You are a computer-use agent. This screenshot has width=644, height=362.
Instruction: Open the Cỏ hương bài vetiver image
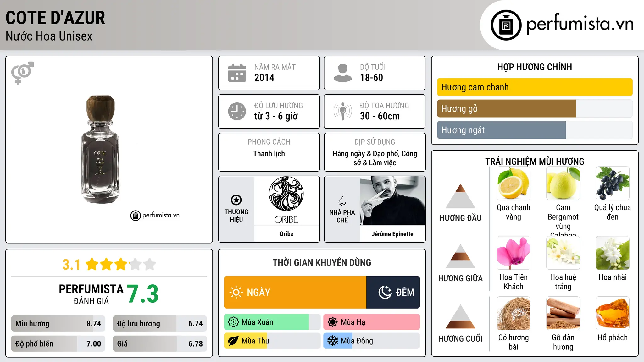(514, 313)
